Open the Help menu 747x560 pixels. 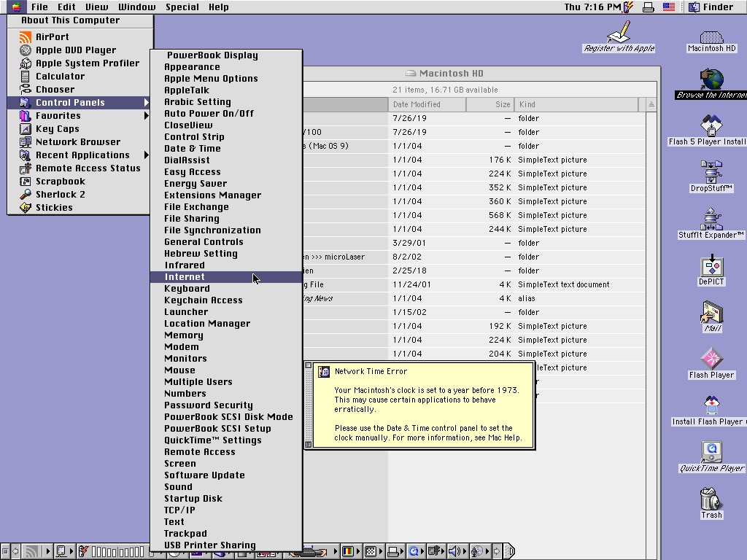[x=219, y=7]
